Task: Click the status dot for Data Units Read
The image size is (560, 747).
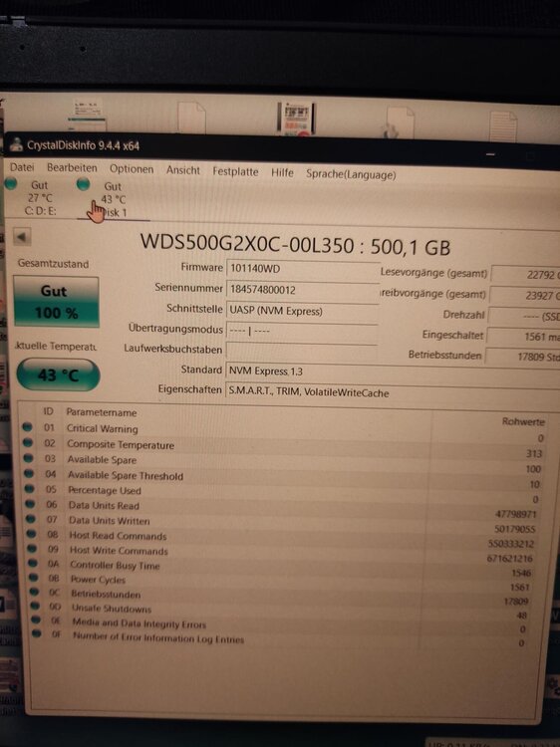Action: tap(30, 504)
